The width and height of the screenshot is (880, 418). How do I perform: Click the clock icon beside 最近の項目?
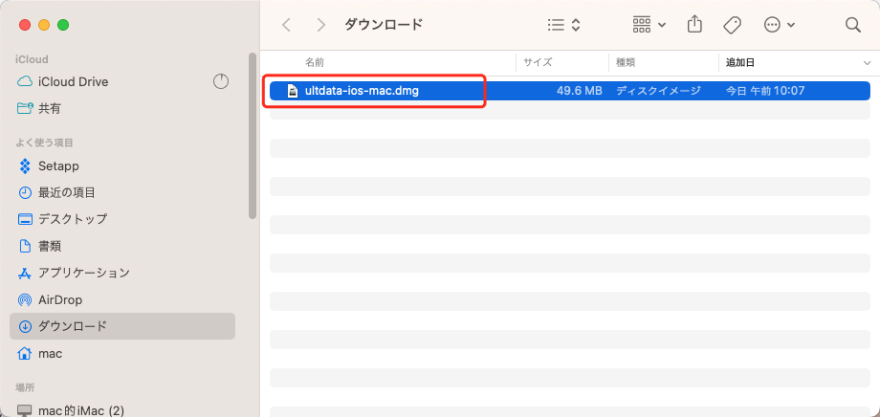click(25, 192)
